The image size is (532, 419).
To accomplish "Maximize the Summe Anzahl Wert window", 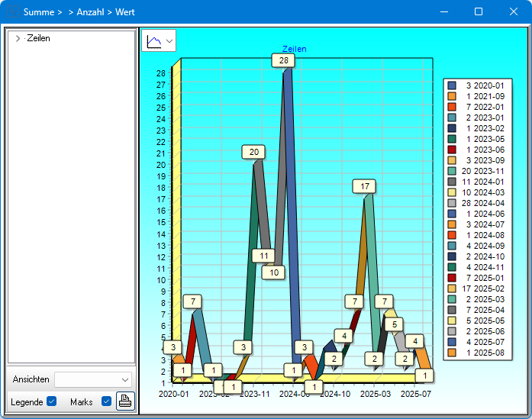I will tap(479, 12).
